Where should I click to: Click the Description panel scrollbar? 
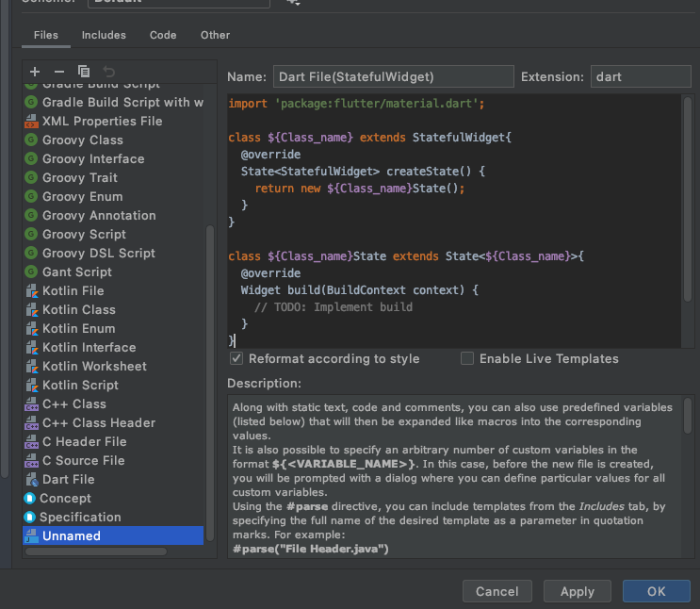688,416
